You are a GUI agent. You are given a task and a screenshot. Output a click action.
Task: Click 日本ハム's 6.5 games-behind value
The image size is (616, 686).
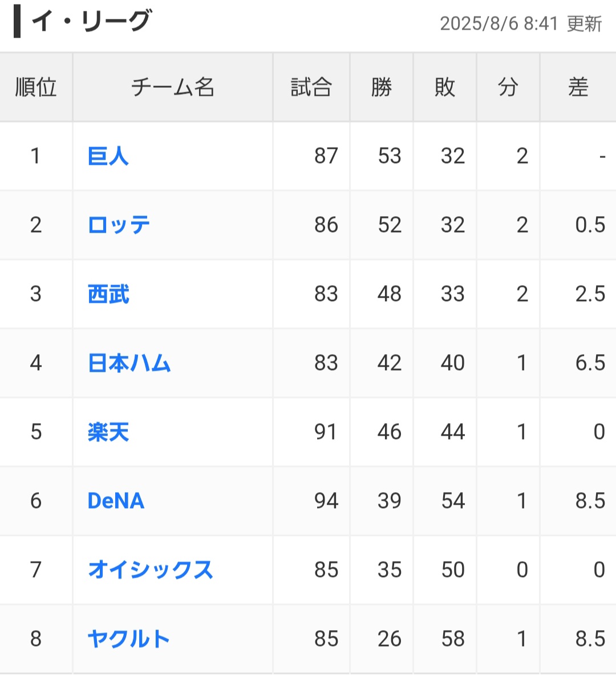(x=590, y=363)
